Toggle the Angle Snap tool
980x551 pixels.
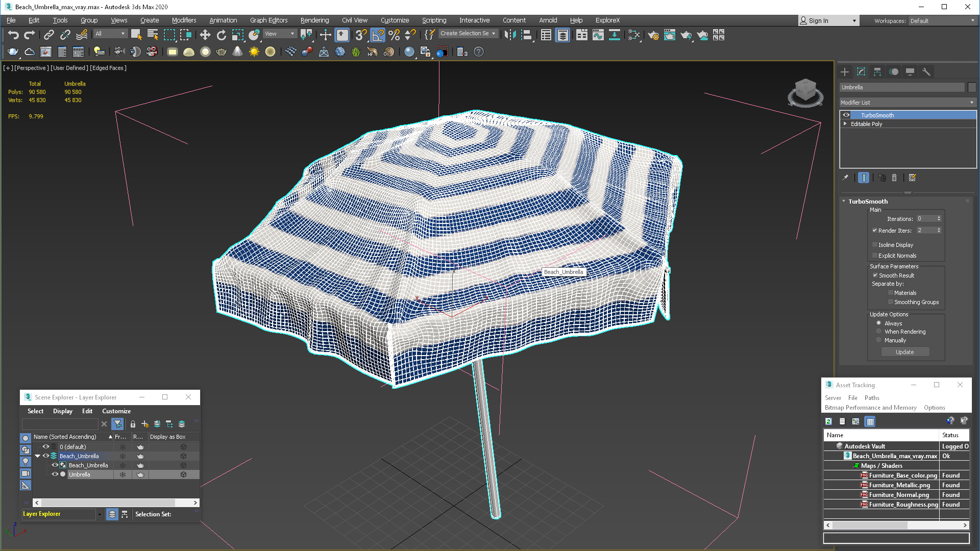[378, 35]
